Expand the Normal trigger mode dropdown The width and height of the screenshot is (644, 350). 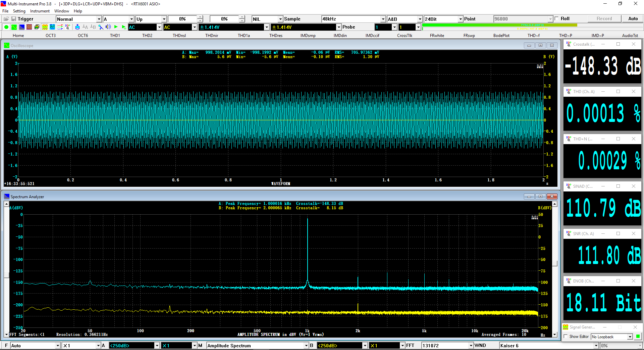pyautogui.click(x=99, y=19)
